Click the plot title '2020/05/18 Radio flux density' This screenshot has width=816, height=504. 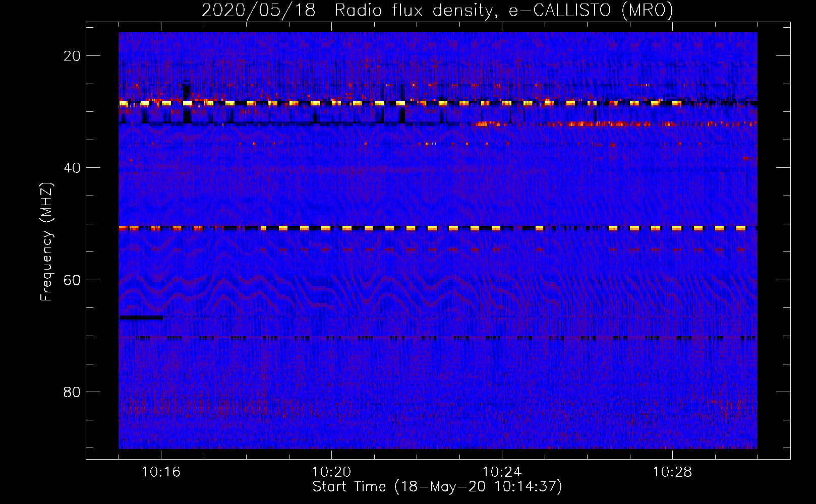tap(437, 10)
